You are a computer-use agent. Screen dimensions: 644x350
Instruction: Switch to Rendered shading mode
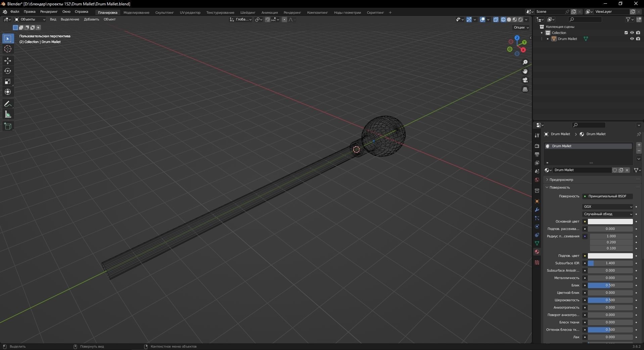(x=520, y=20)
